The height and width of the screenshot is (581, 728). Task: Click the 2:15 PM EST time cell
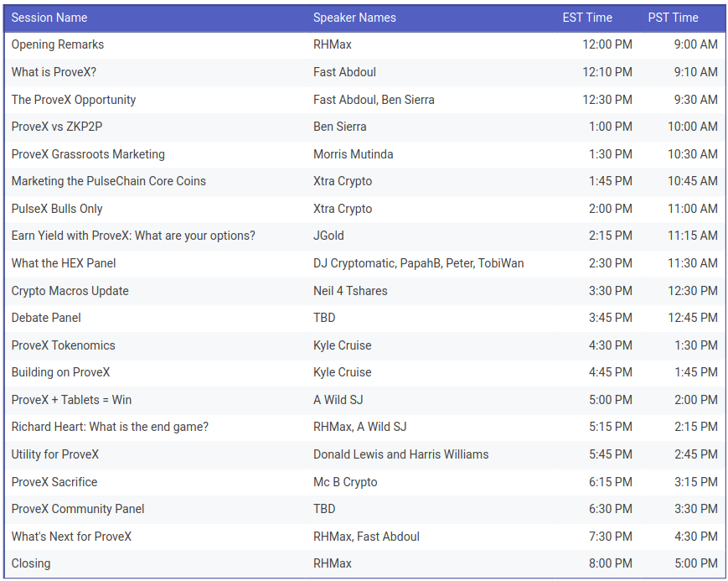(x=611, y=236)
